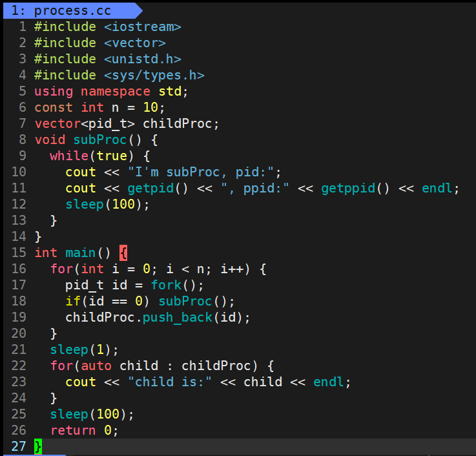
Task: Click the void keyword on line 8
Action: [50, 140]
